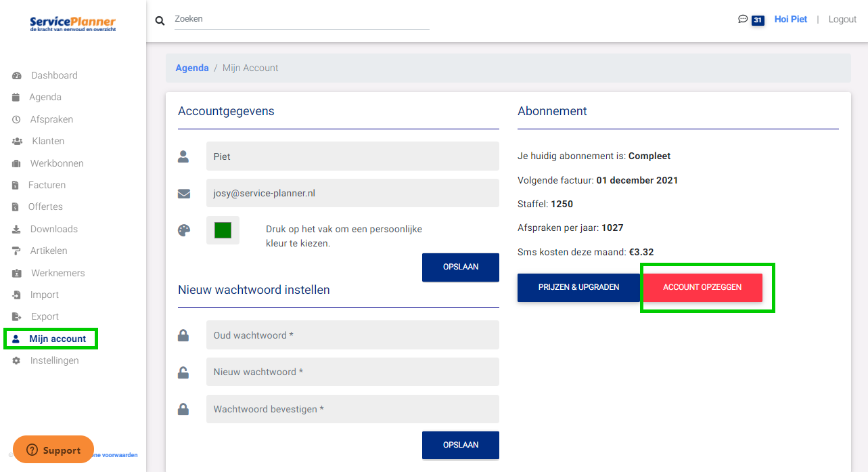The width and height of the screenshot is (868, 472).
Task: Click the name field containing Piet
Action: coord(352,156)
